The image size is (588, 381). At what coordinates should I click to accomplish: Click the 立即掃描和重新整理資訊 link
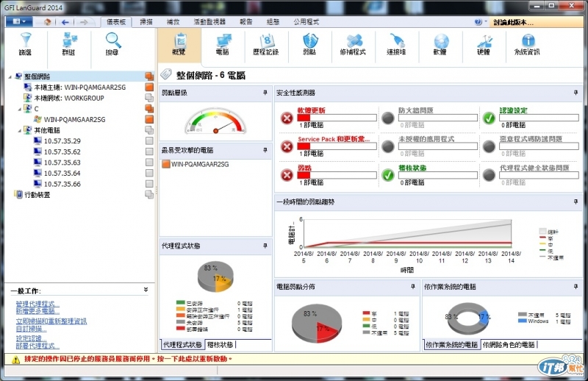(x=51, y=321)
